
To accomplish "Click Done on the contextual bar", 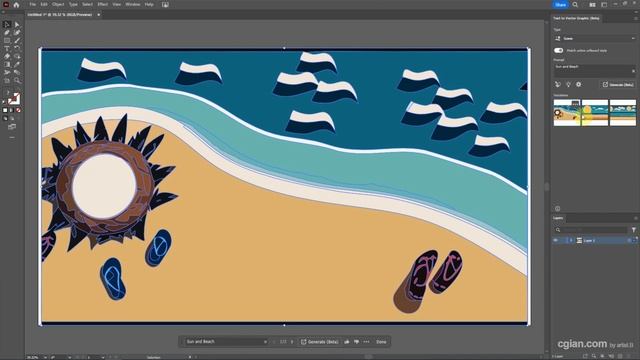I will pyautogui.click(x=381, y=342).
